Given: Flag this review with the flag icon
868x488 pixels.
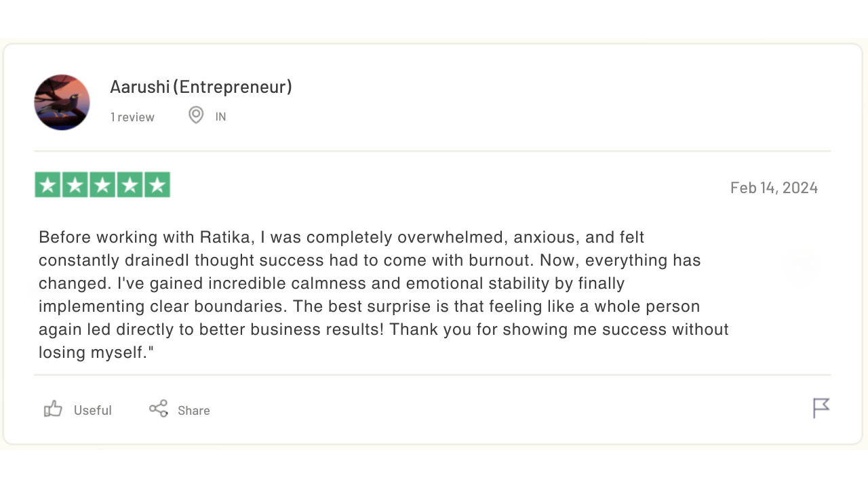Looking at the screenshot, I should [821, 408].
